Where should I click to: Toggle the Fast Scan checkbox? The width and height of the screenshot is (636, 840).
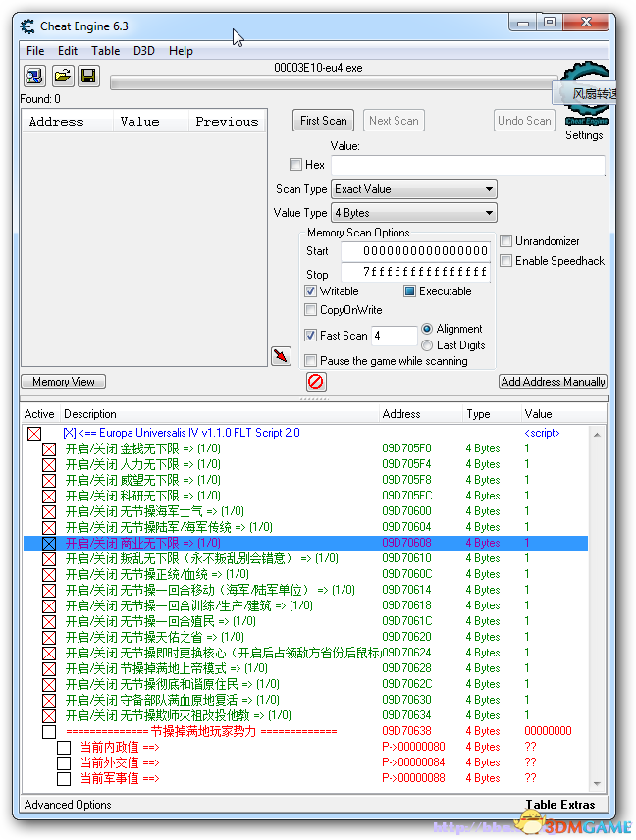[310, 336]
